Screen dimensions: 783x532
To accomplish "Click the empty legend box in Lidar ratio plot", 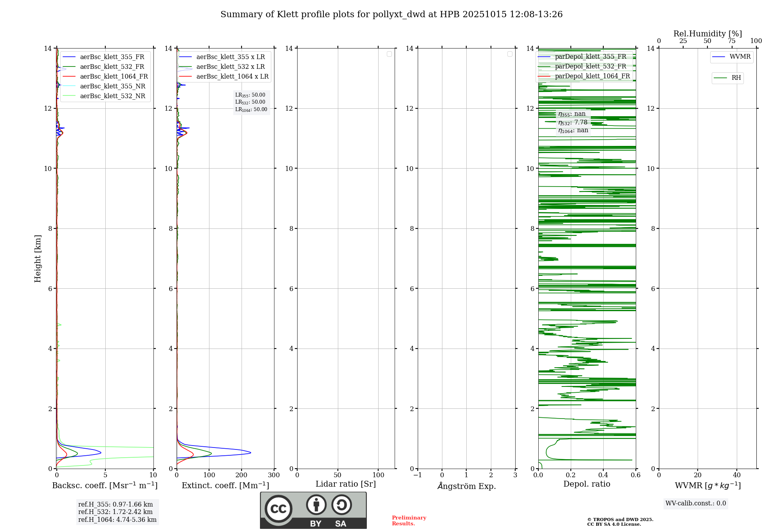I will (389, 54).
